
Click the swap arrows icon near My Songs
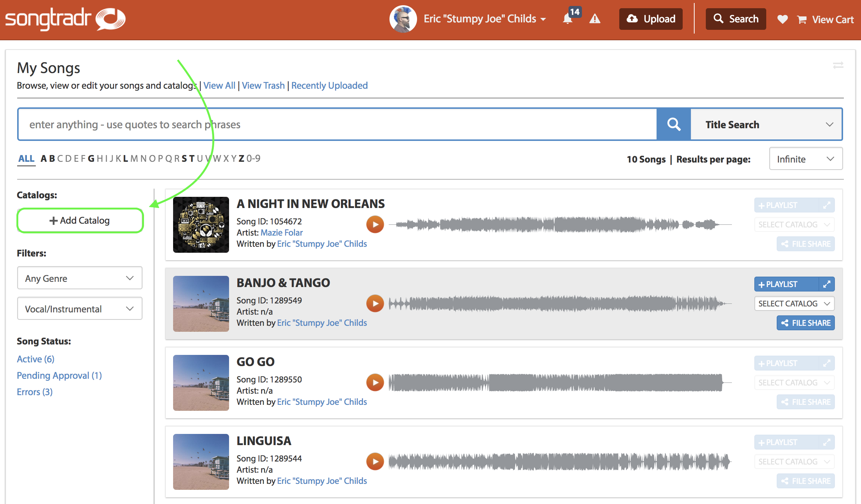pyautogui.click(x=838, y=66)
